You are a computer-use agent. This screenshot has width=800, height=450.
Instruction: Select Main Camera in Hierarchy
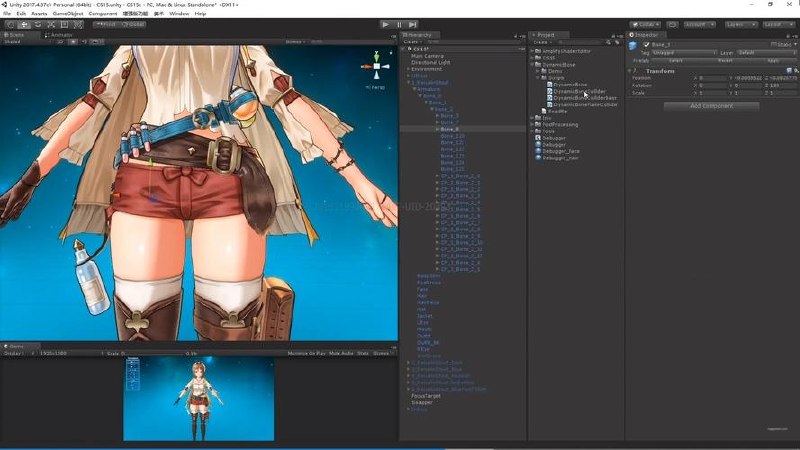coord(427,56)
